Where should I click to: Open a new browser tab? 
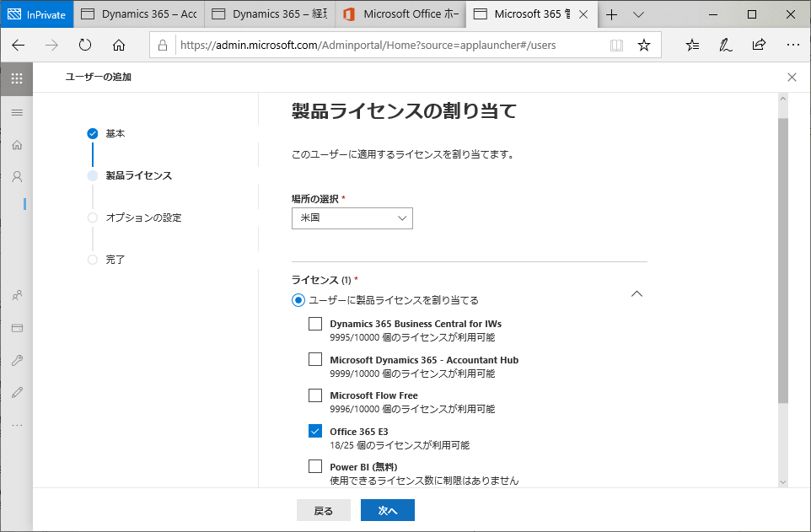click(x=611, y=14)
